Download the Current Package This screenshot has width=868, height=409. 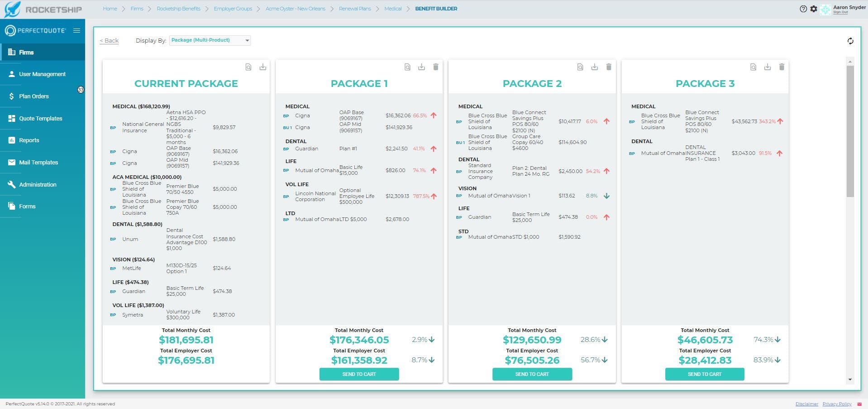[263, 67]
